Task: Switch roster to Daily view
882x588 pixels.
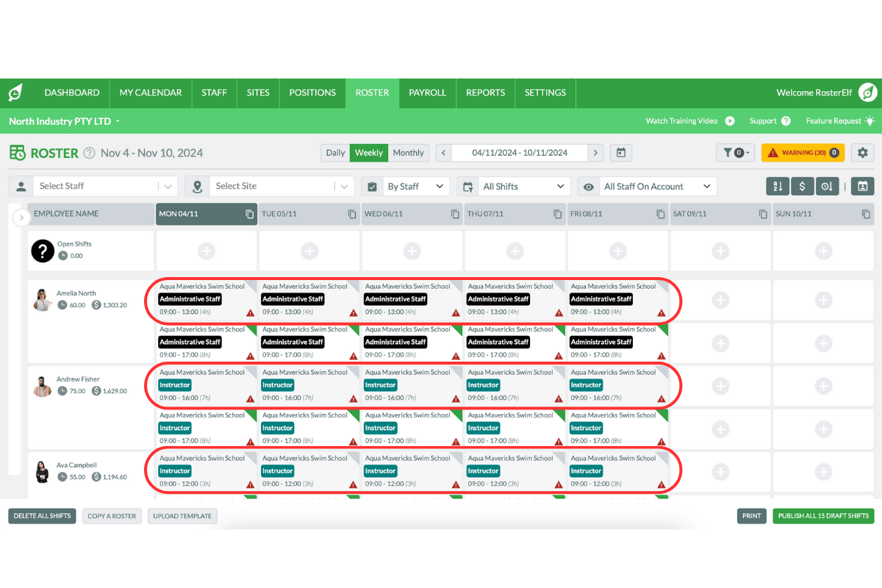Action: [x=335, y=153]
